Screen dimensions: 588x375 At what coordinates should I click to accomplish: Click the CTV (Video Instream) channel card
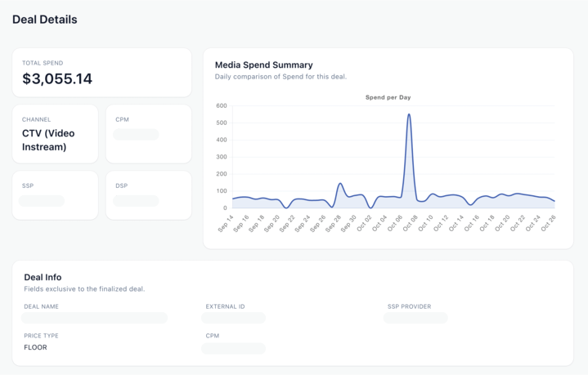pos(55,134)
